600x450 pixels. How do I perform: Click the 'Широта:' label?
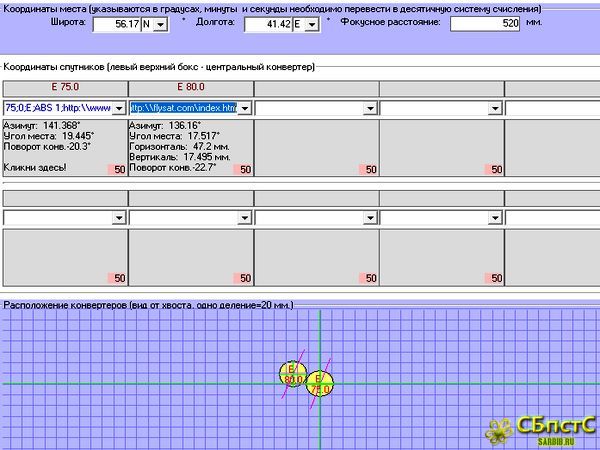coord(68,22)
